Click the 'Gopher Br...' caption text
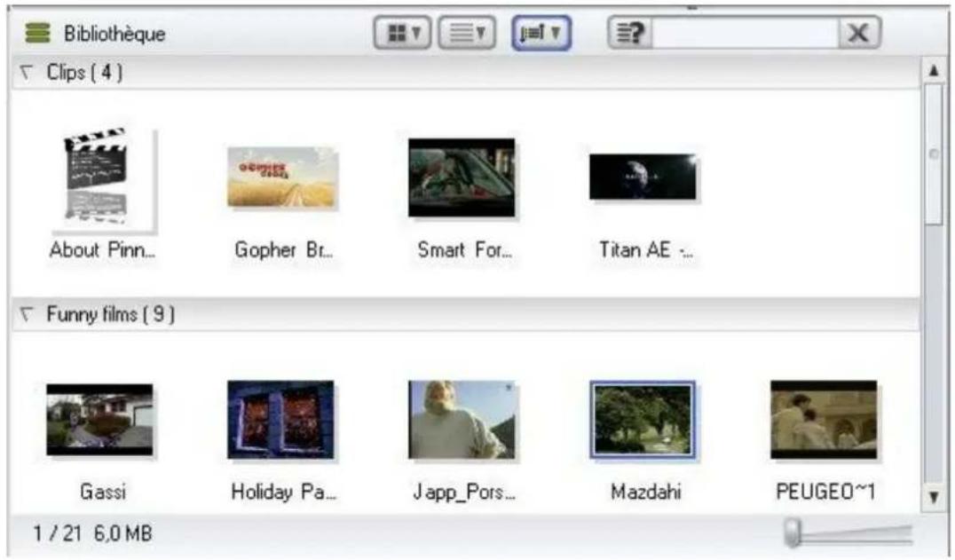Image resolution: width=955 pixels, height=560 pixels. tap(284, 249)
